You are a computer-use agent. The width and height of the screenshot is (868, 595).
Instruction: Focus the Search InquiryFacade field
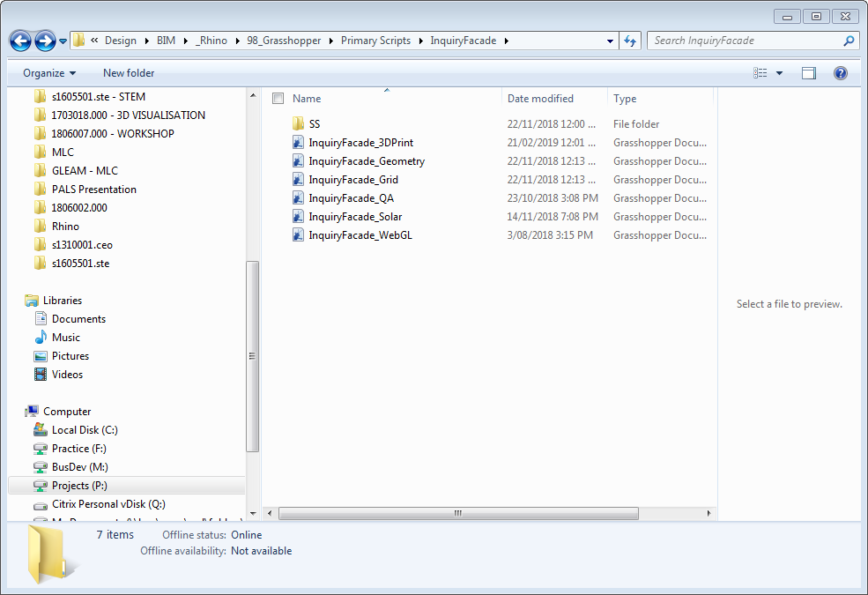coord(745,41)
